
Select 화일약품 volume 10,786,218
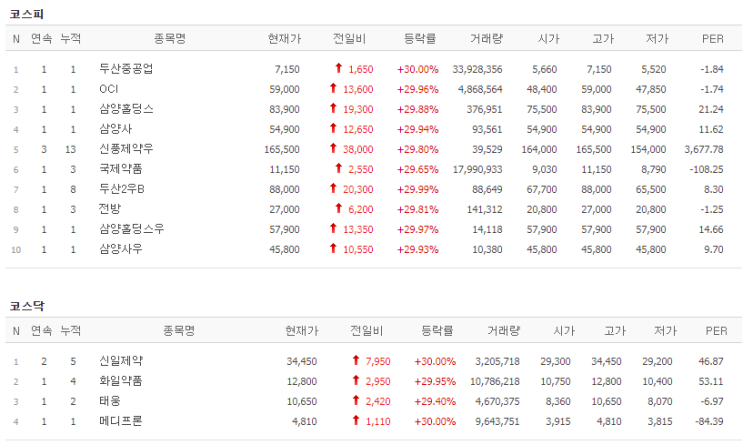coord(495,381)
